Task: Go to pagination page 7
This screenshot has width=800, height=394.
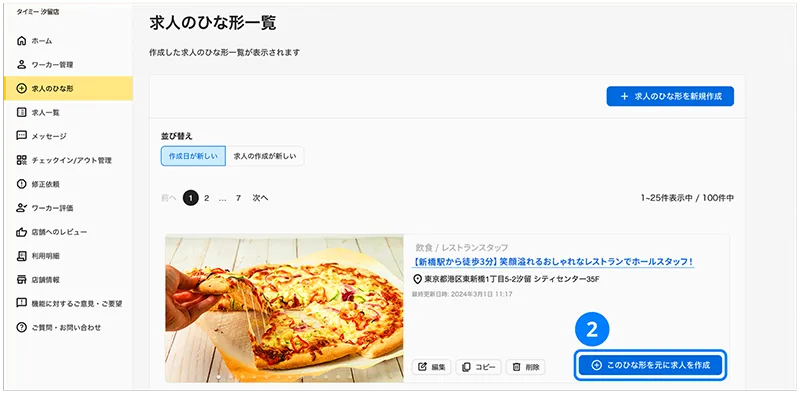Action: (238, 198)
